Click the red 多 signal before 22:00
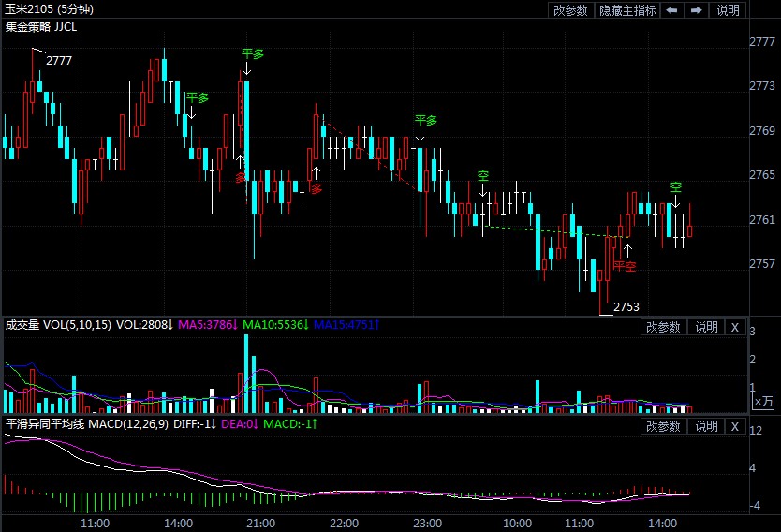The height and width of the screenshot is (532, 781). [x=317, y=188]
